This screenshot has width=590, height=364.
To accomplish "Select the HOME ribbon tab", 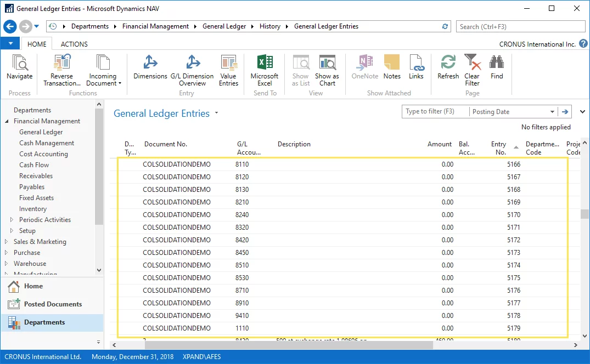I will (x=37, y=44).
